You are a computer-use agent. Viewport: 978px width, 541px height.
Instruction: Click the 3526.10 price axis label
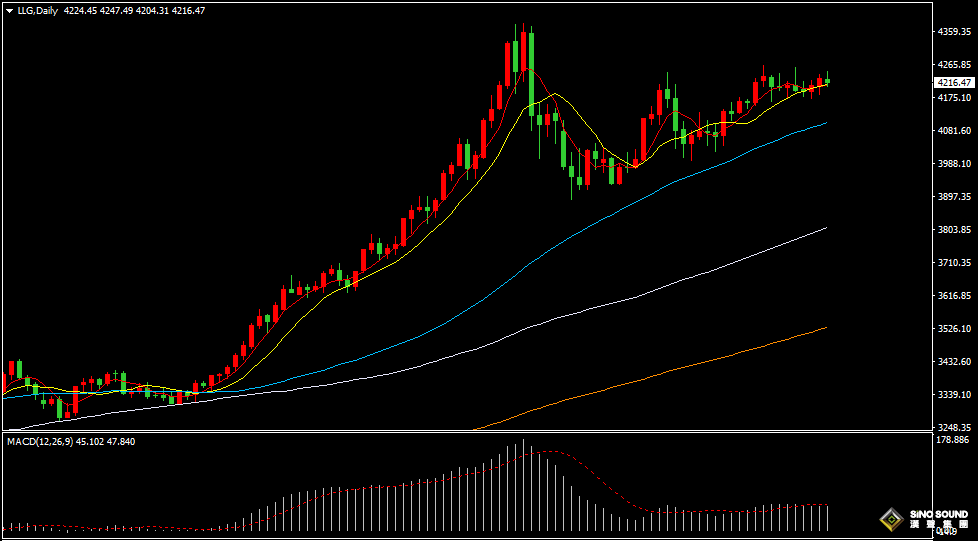point(953,329)
